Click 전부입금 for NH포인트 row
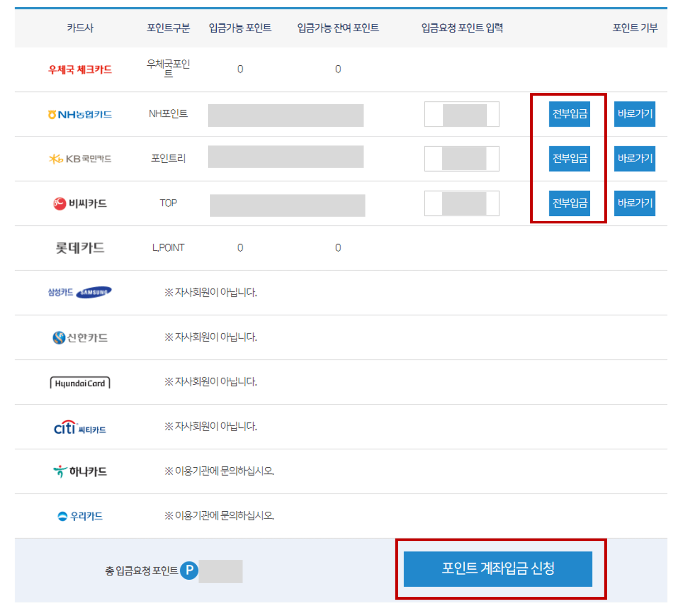 point(569,114)
